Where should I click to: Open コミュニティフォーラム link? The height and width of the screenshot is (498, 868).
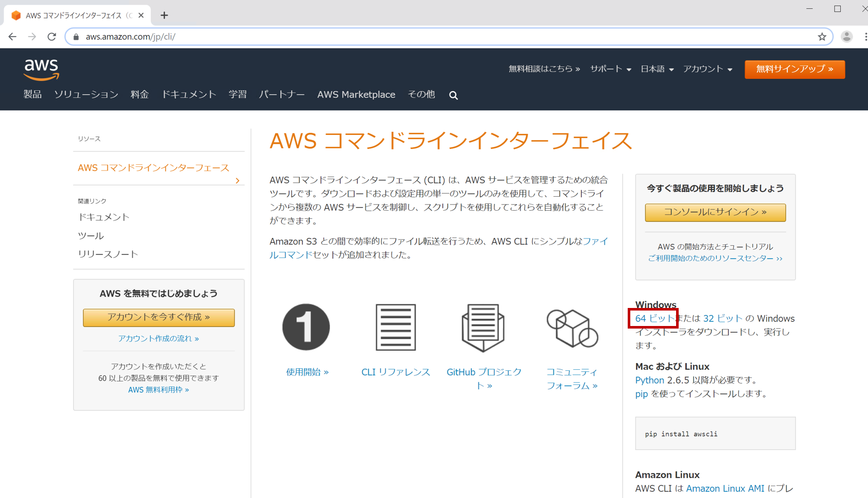point(572,379)
